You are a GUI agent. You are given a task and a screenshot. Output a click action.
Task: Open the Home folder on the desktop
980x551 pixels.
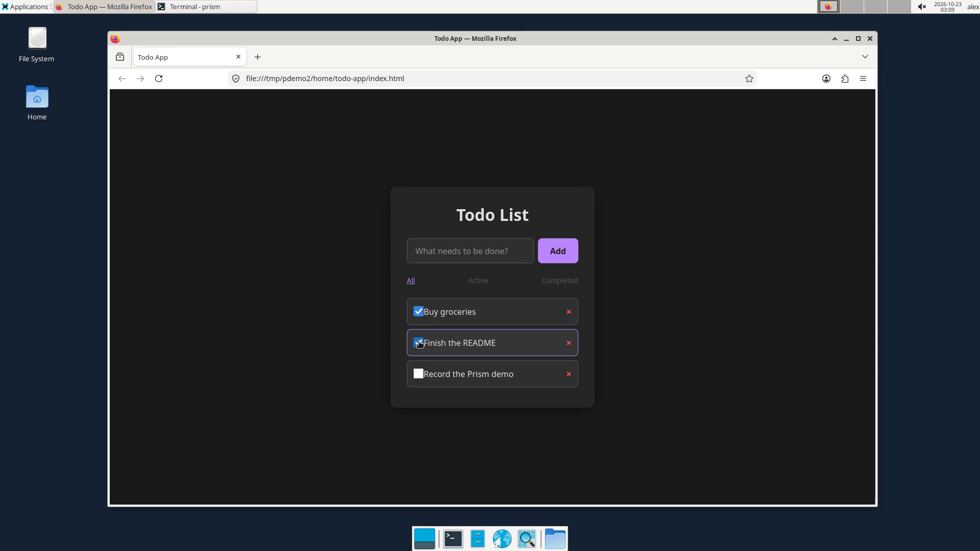tap(37, 103)
